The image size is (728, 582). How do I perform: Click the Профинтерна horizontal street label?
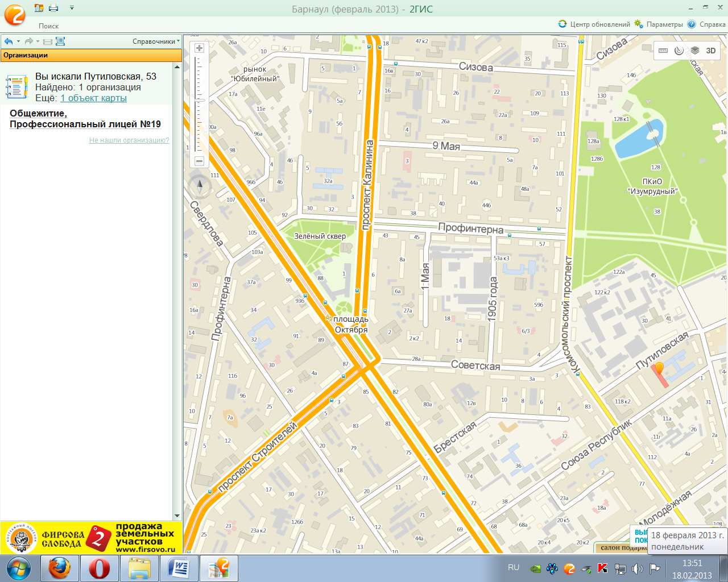pos(470,228)
